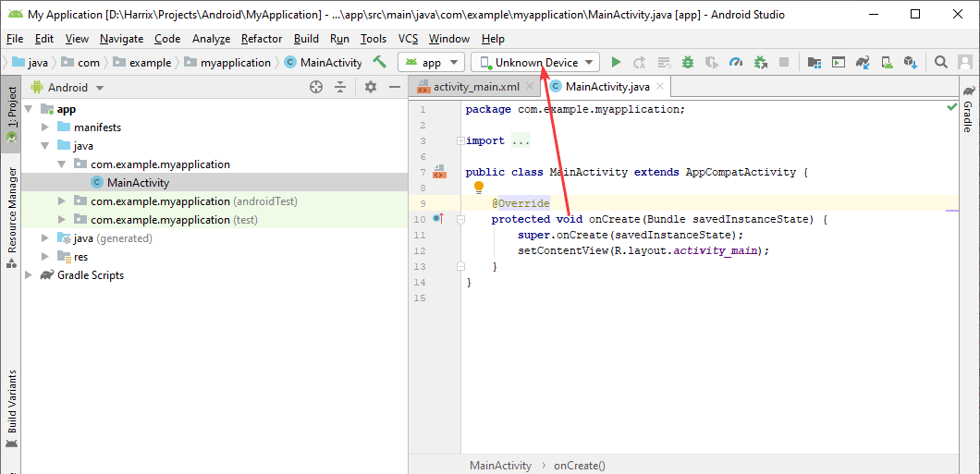Screen dimensions: 980x474
Task: Open the SDK Manager icon
Action: (910, 63)
